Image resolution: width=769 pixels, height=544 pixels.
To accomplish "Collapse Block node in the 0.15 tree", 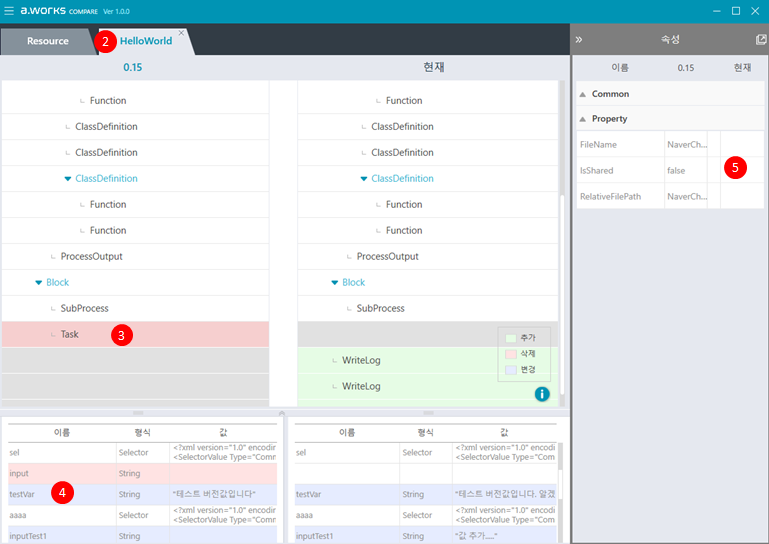I will (38, 283).
